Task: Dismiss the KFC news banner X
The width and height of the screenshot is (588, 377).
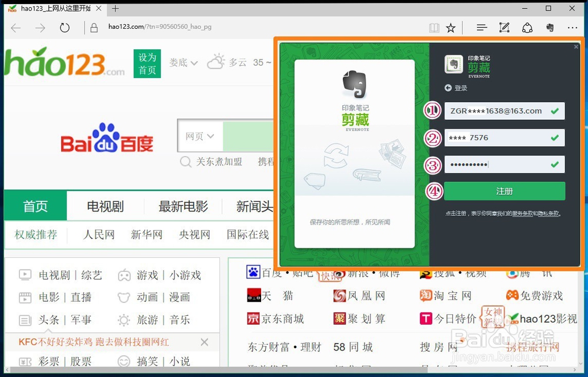Action: click(x=205, y=342)
